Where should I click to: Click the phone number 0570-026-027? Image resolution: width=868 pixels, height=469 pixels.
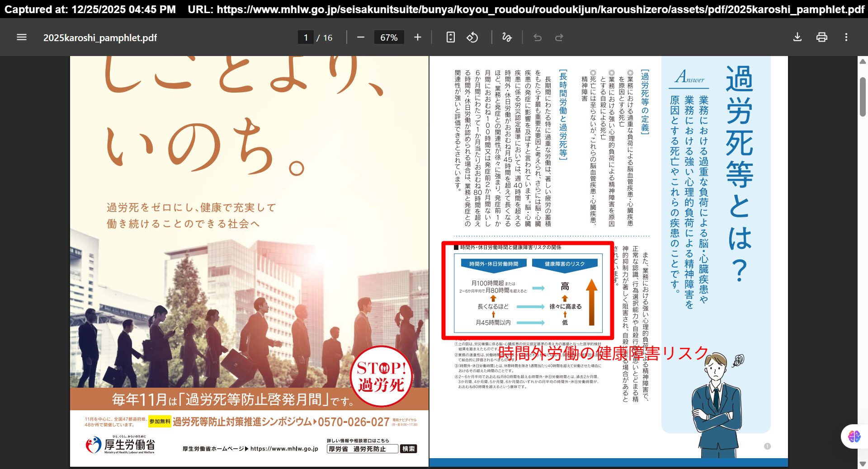click(354, 422)
